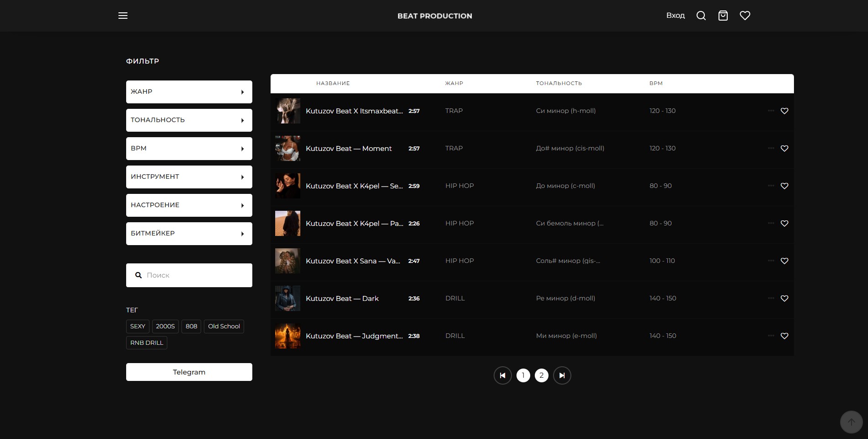This screenshot has width=868, height=439.
Task: Click the Вход login link
Action: tap(675, 16)
